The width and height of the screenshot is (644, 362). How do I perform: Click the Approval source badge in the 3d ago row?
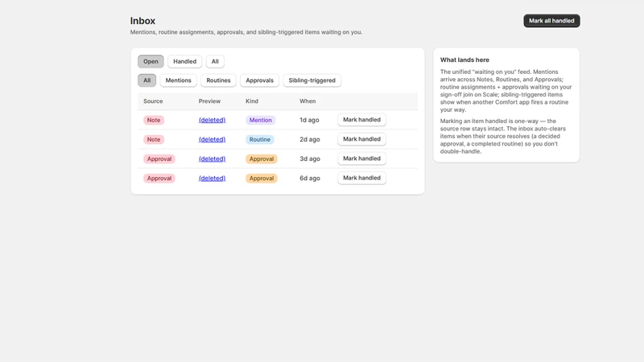[x=159, y=158]
